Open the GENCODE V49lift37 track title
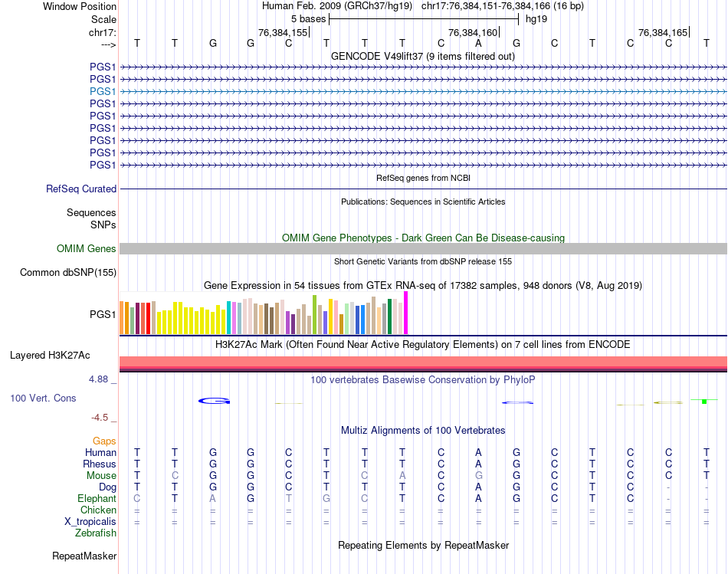The image size is (728, 574). [423, 56]
